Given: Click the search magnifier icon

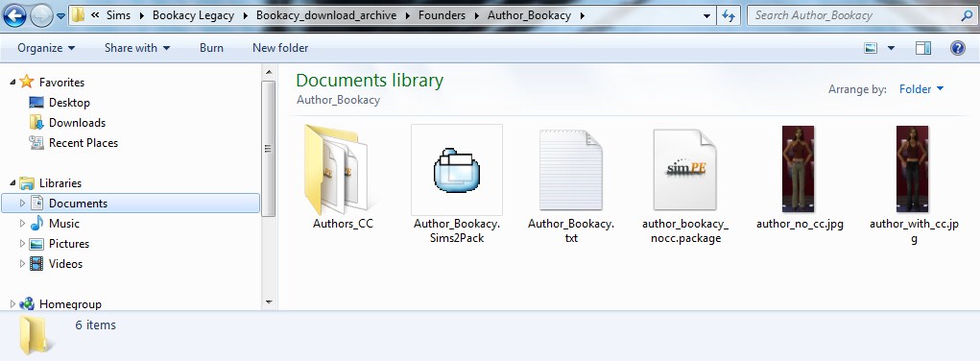Looking at the screenshot, I should 967,15.
